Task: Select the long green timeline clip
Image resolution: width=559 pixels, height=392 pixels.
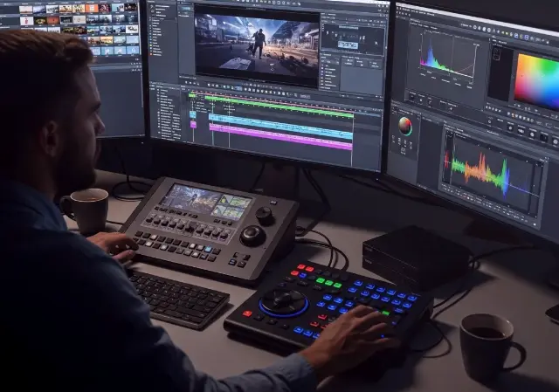Action: click(x=279, y=106)
